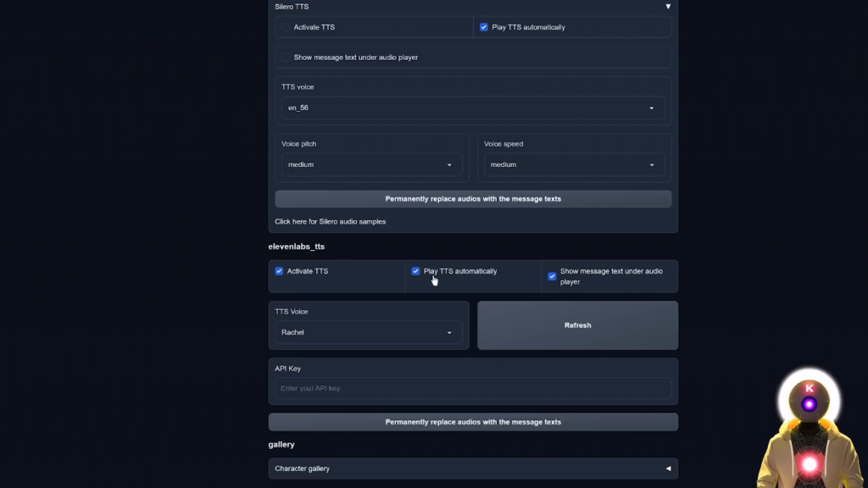
Task: Collapse the Silero TTS section arrow
Action: click(668, 7)
